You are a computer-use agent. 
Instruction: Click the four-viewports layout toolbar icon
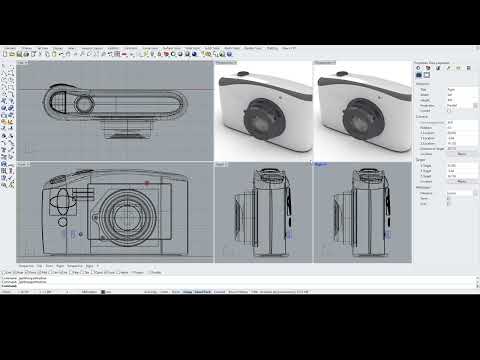coord(117,54)
